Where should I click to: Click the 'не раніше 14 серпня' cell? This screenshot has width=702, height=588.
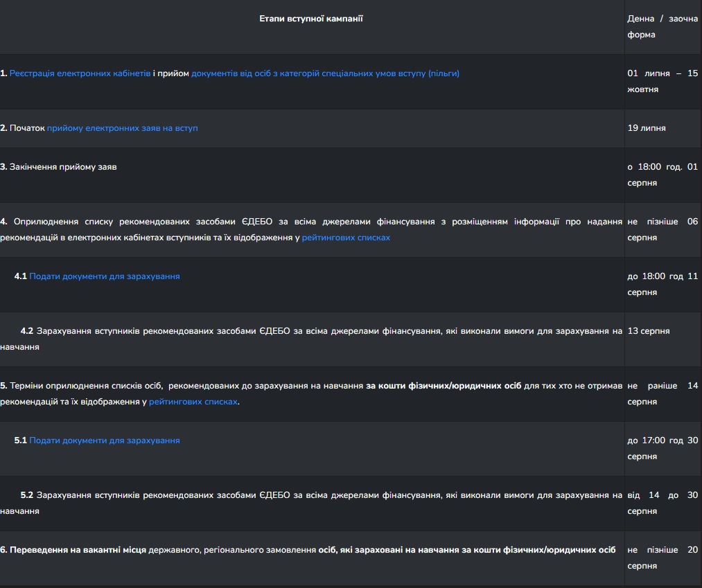(x=662, y=394)
